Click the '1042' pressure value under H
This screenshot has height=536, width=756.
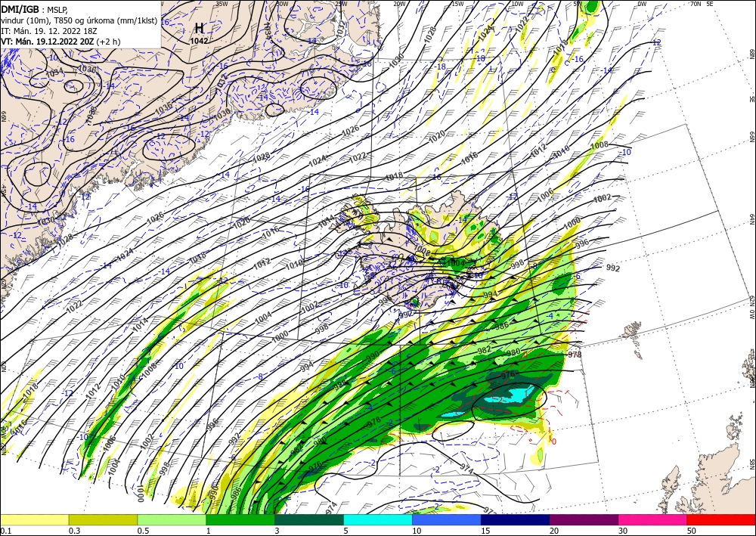tap(199, 41)
